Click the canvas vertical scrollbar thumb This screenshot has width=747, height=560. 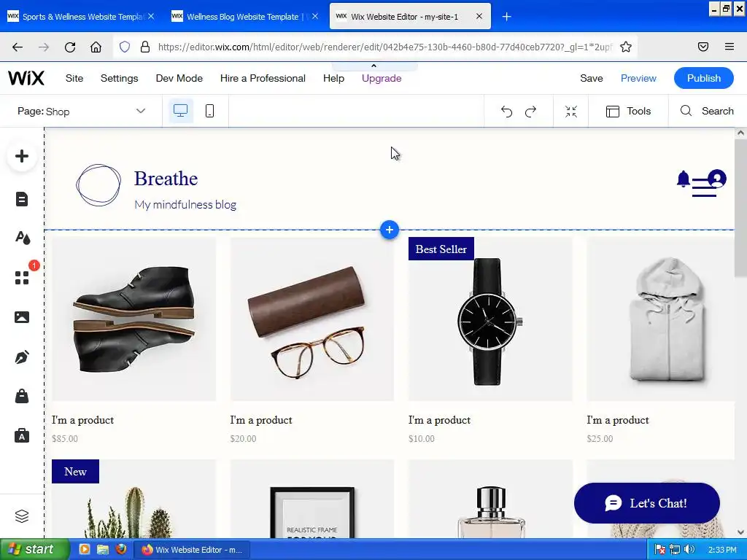[740, 207]
